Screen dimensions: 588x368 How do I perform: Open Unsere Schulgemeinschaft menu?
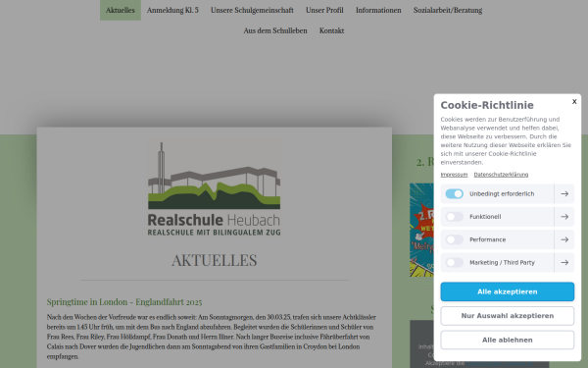[x=252, y=10]
